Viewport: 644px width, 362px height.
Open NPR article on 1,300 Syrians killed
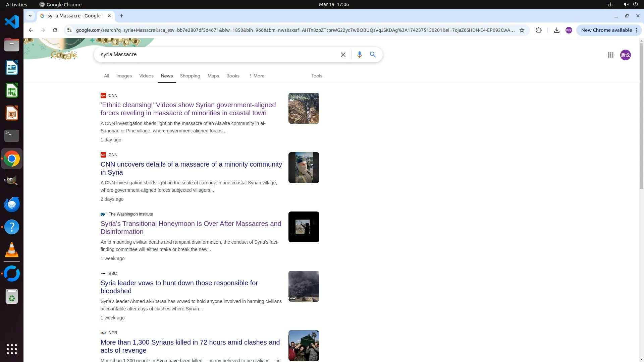[x=190, y=346]
